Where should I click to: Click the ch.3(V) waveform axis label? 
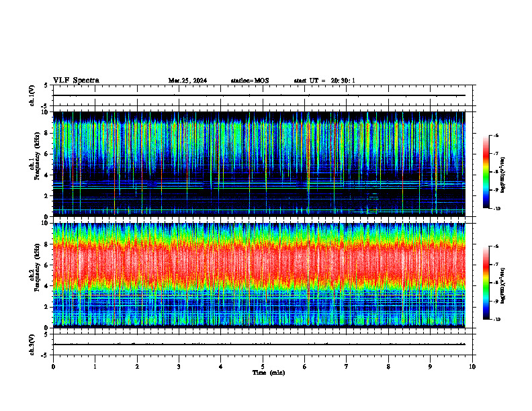(32, 345)
